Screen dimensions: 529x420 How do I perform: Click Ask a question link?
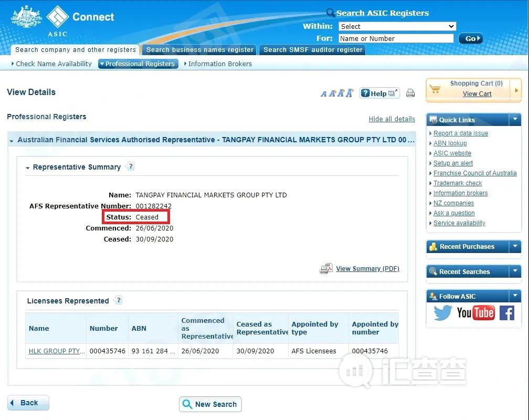point(454,213)
